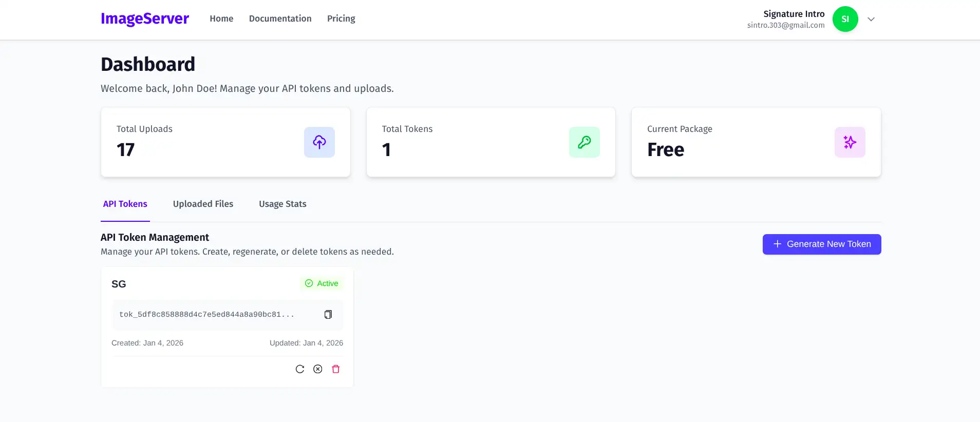Delete the SG token using trash icon
The height and width of the screenshot is (422, 980).
(336, 369)
